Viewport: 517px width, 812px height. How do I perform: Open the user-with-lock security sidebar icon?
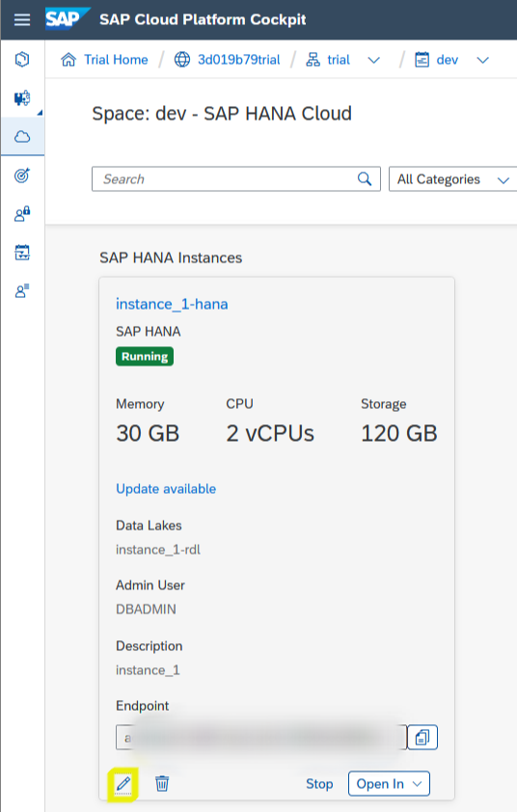click(x=22, y=213)
